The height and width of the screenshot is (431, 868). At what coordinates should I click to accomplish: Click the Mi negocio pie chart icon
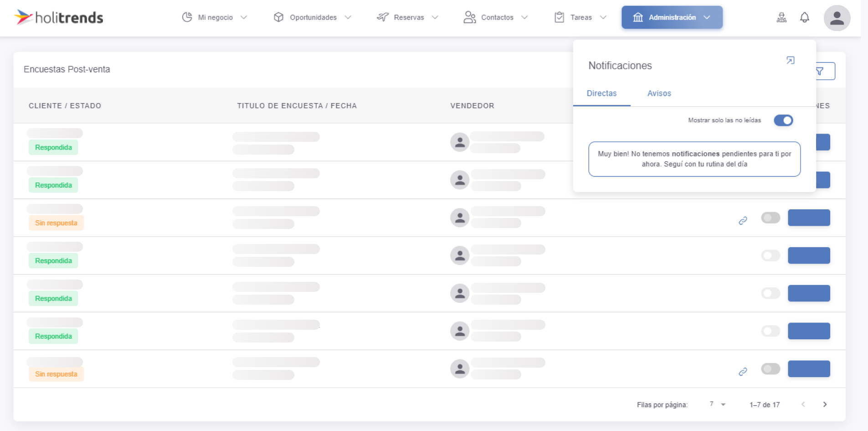tap(187, 17)
